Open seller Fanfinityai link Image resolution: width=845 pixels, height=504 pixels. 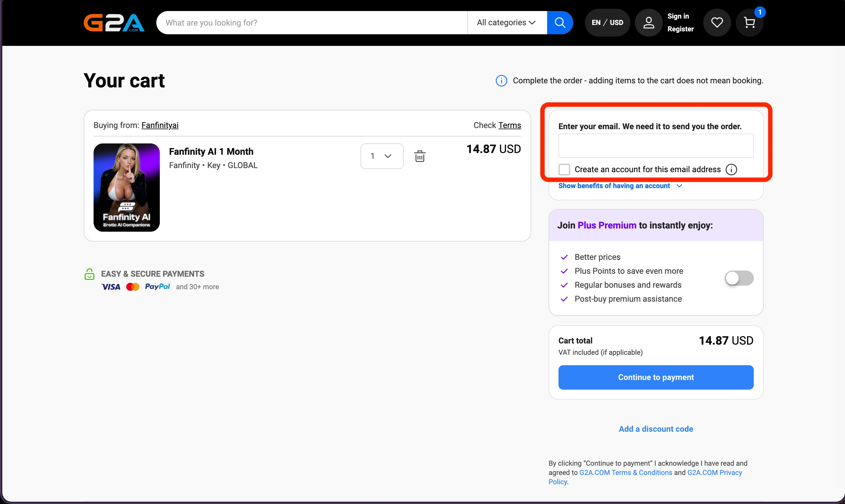(160, 125)
